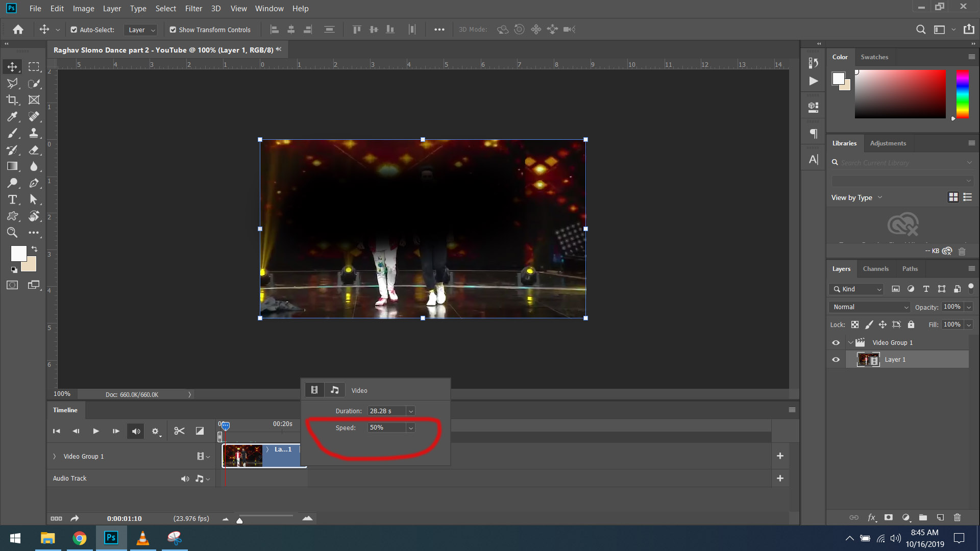This screenshot has width=980, height=551.
Task: Select the Zoom tool
Action: [x=12, y=233]
